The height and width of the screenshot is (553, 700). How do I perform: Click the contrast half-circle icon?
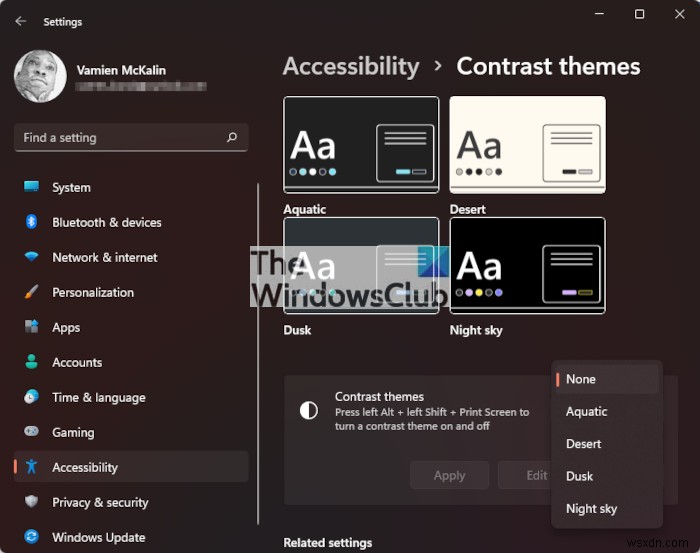[x=309, y=410]
